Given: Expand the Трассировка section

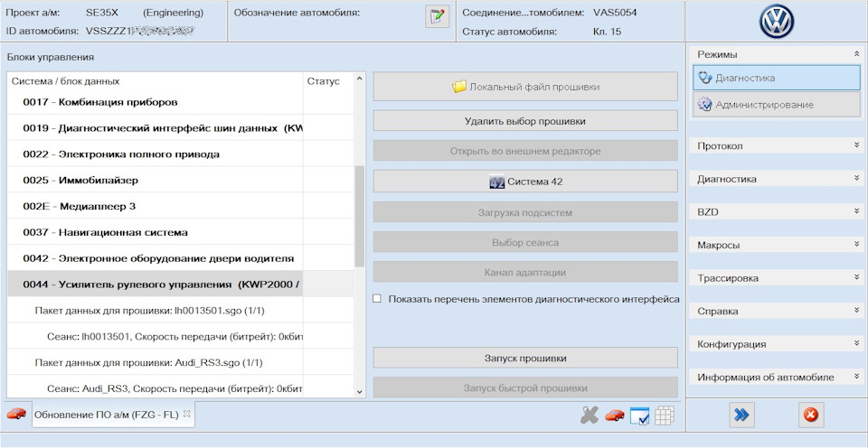Looking at the screenshot, I should tap(856, 277).
